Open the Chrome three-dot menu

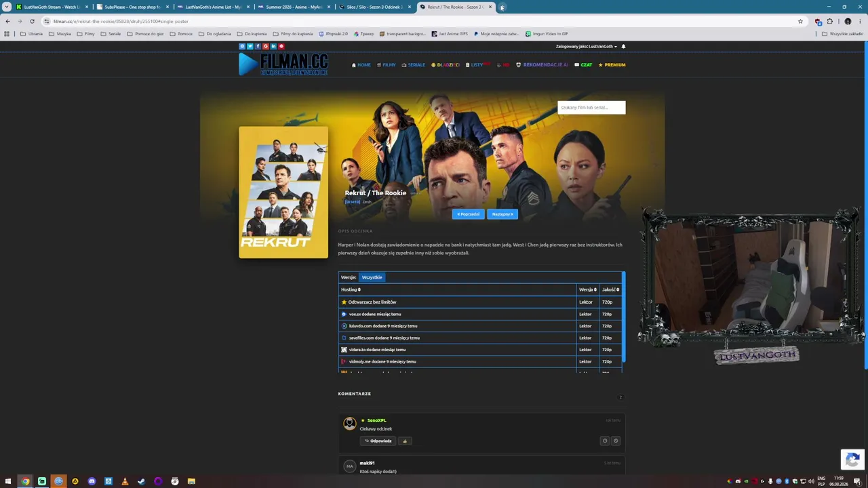(860, 21)
